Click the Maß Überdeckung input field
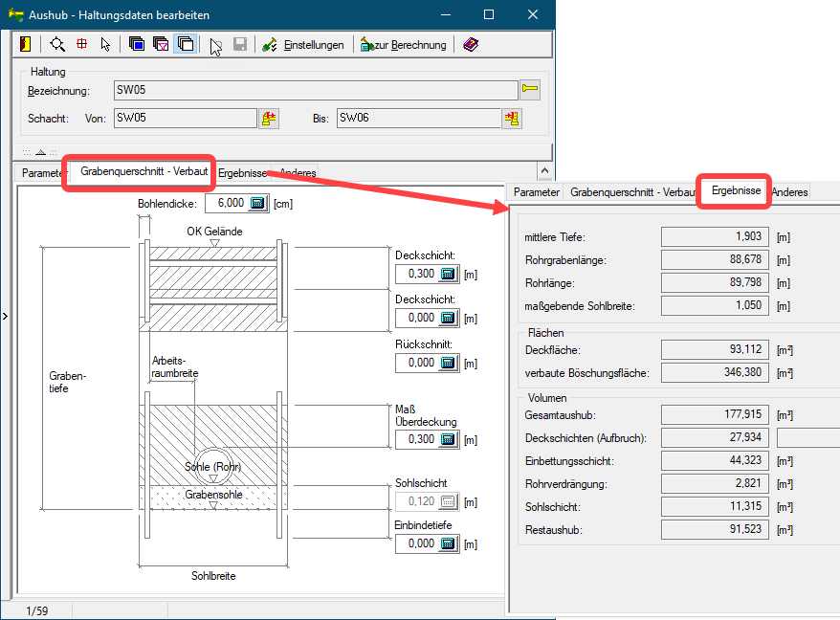Image resolution: width=840 pixels, height=620 pixels. (x=416, y=439)
